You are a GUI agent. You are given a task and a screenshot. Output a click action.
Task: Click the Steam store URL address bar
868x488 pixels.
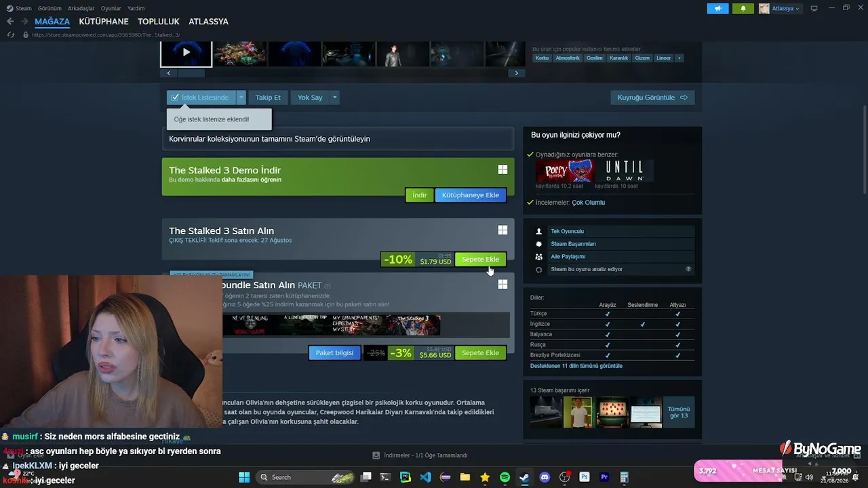coord(105,35)
